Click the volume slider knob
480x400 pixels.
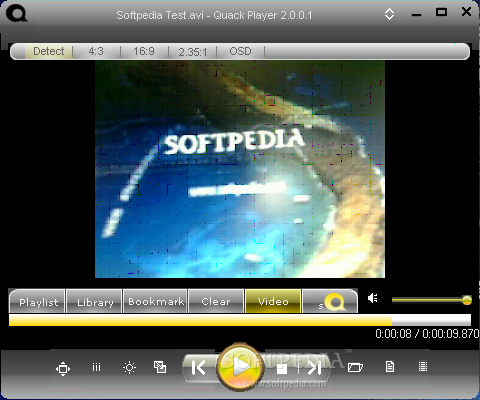pyautogui.click(x=467, y=300)
